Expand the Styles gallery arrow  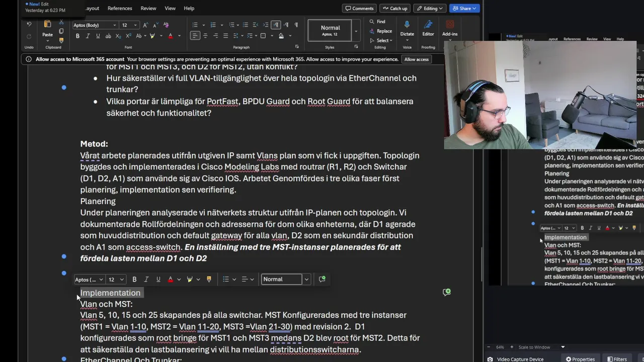(356, 31)
